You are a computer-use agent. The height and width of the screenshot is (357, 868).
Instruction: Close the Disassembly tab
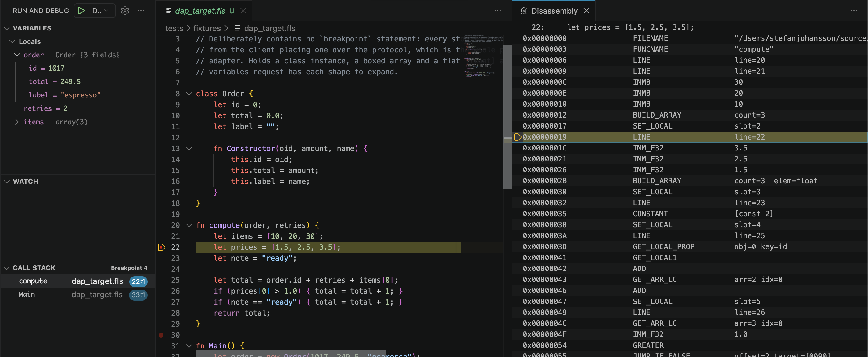click(586, 11)
